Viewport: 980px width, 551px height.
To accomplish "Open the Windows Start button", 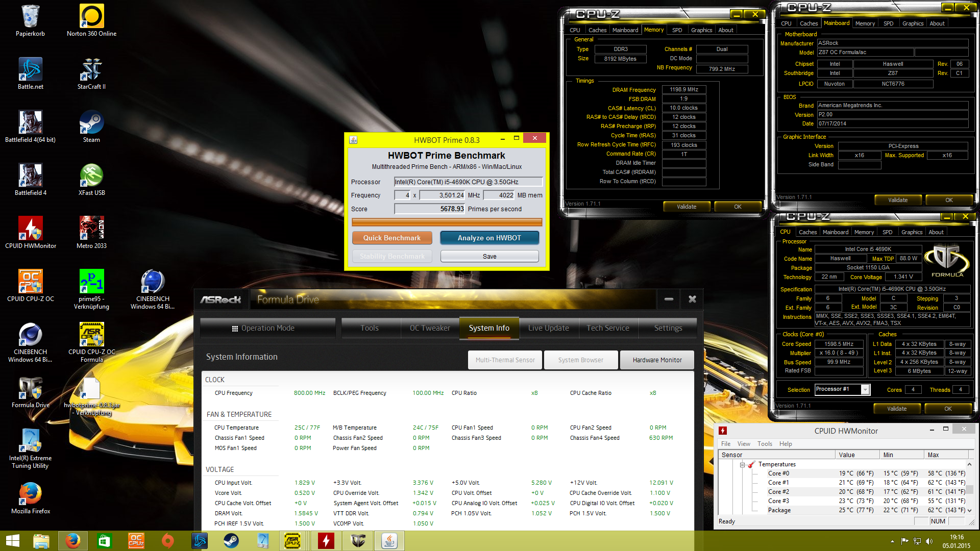I will coord(12,541).
